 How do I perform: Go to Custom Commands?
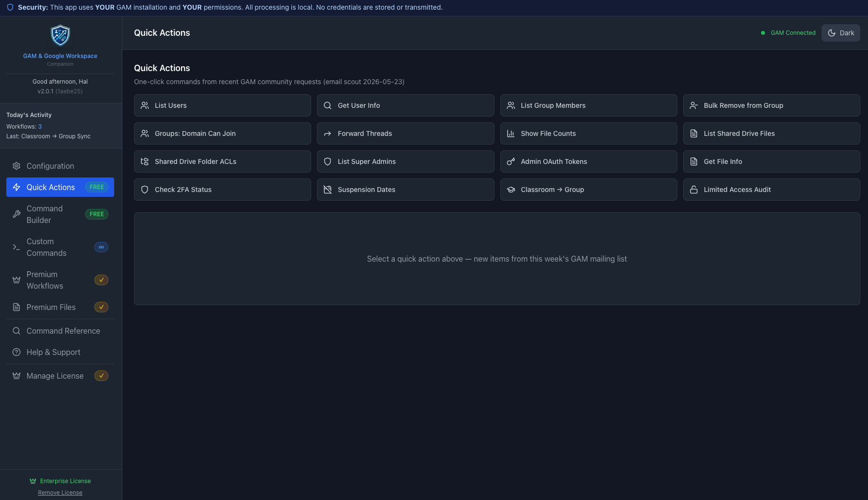point(60,247)
